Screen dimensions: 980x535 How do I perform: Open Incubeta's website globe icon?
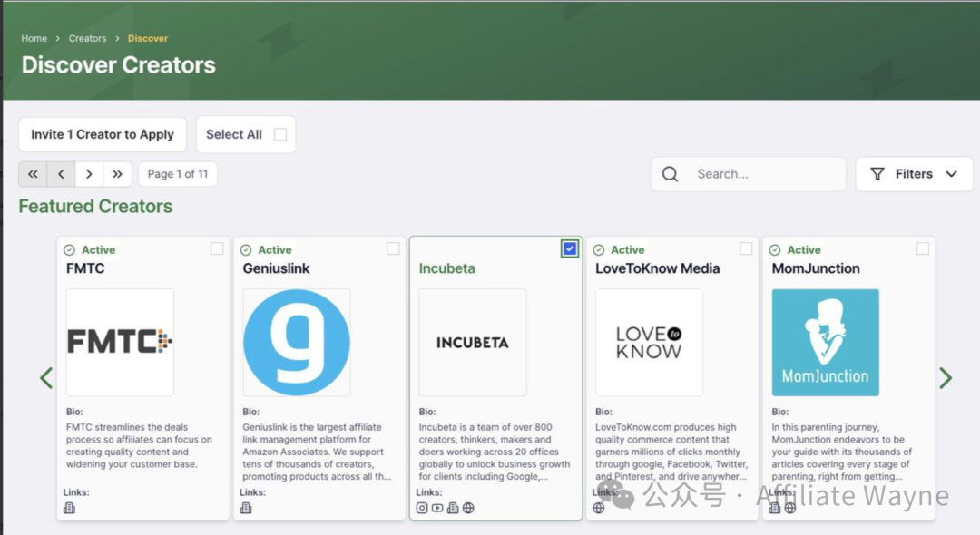point(468,508)
